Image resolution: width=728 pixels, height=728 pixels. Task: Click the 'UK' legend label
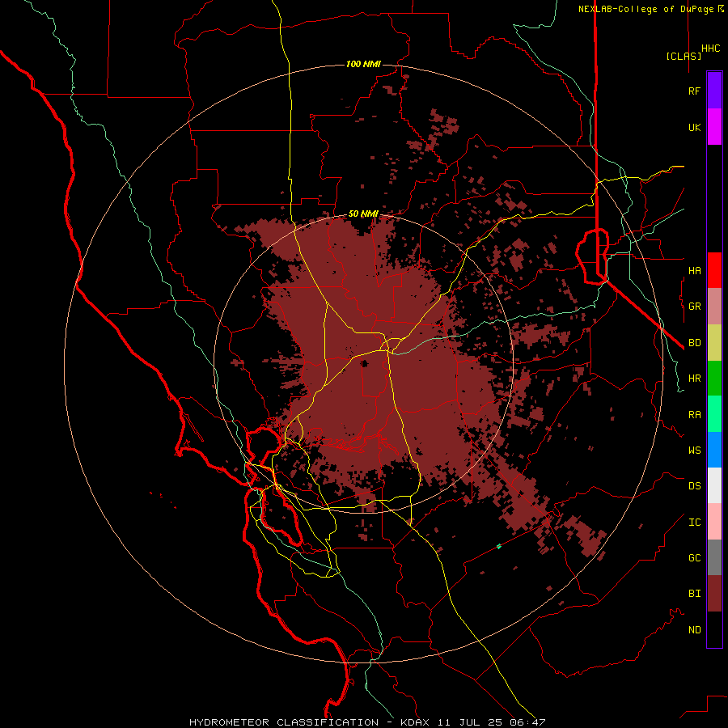coord(694,127)
